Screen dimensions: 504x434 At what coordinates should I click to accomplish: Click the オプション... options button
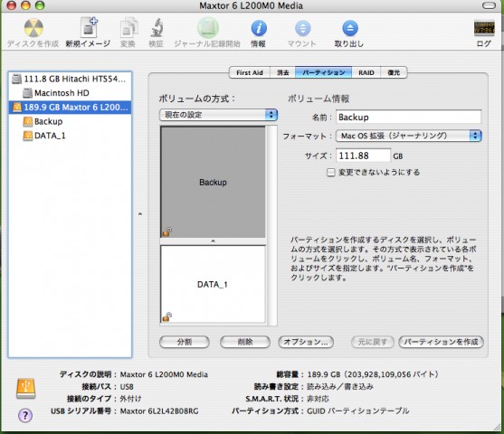tap(306, 342)
